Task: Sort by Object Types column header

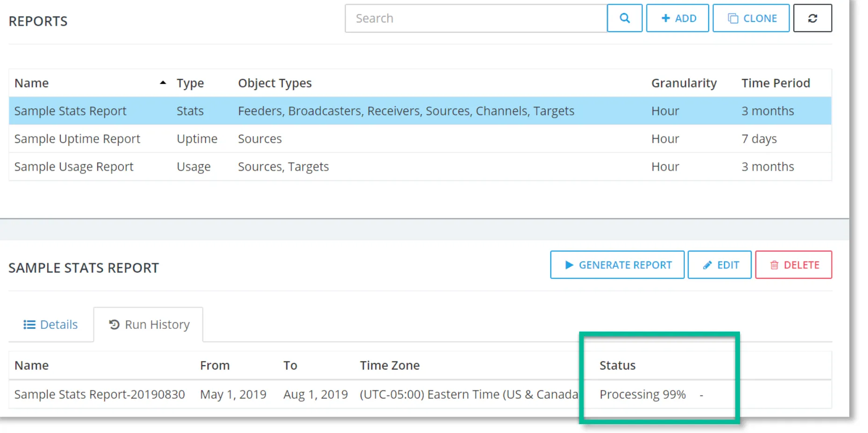Action: point(275,83)
